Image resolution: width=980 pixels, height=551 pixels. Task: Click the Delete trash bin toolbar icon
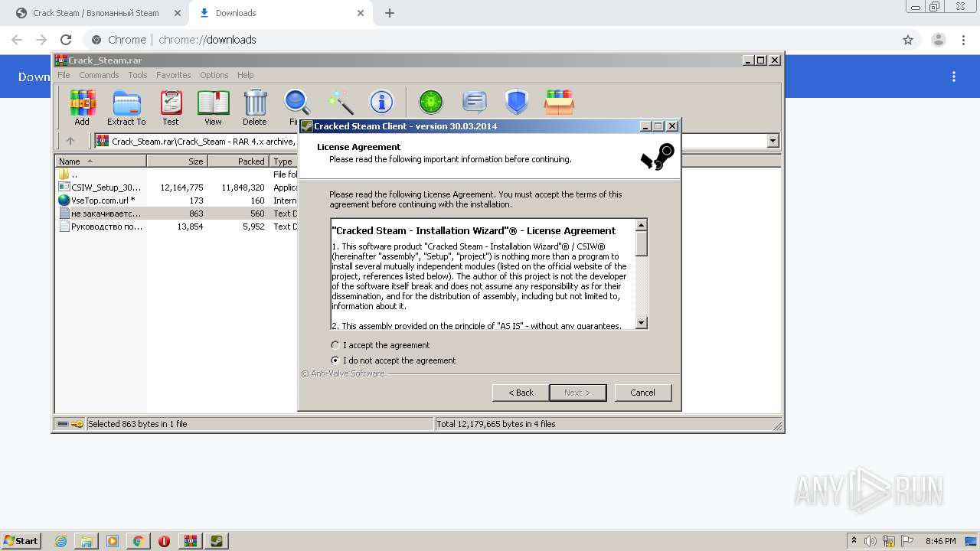255,108
